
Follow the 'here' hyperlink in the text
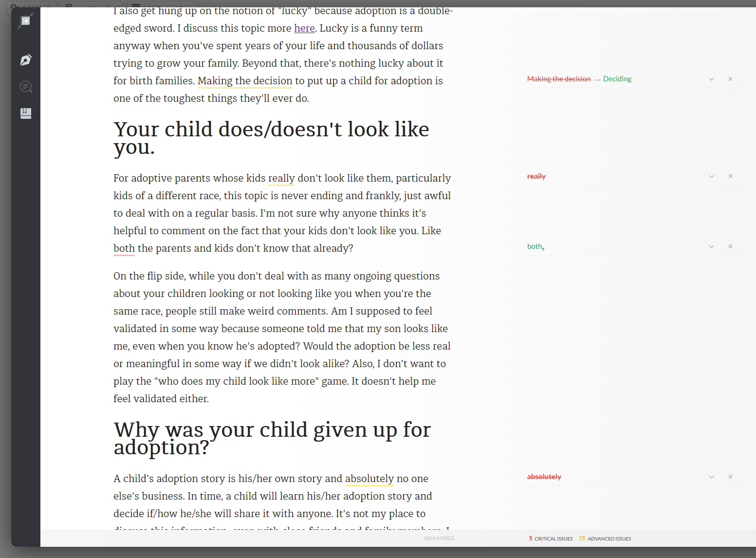pyautogui.click(x=304, y=28)
